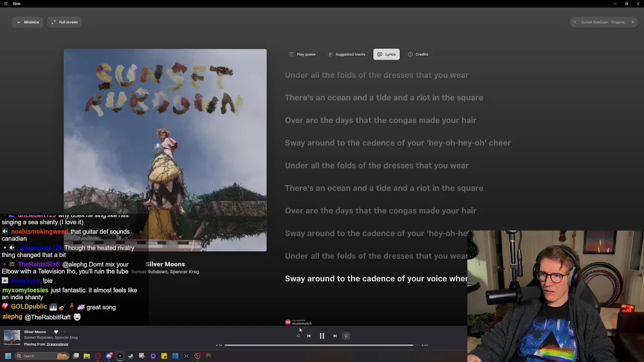Skip to the previous track
This screenshot has height=362, width=644.
pos(309,336)
